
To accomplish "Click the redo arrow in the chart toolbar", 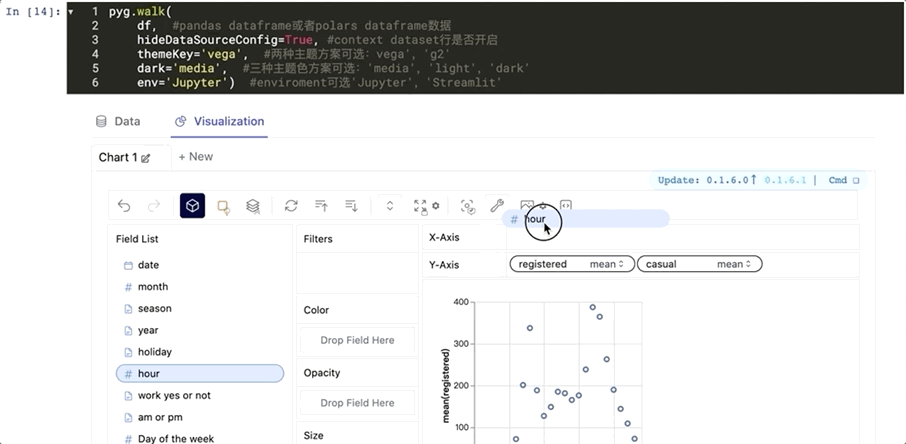I will pyautogui.click(x=154, y=206).
